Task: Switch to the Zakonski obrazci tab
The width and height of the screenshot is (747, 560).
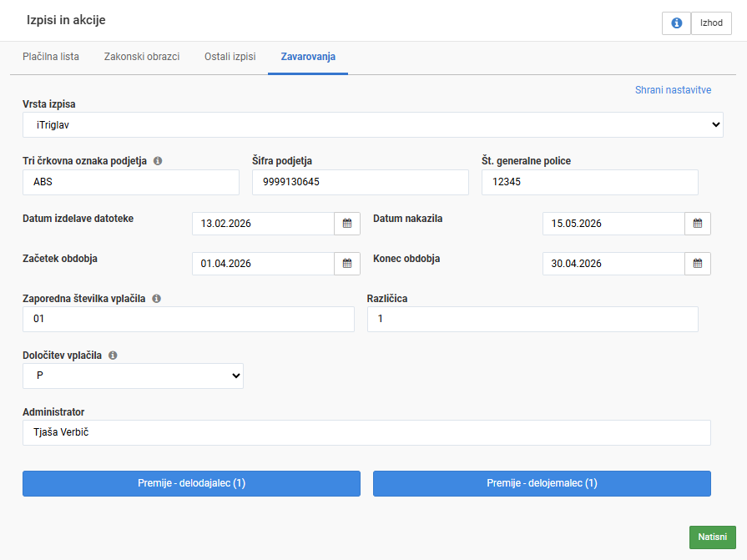Action: [142, 57]
